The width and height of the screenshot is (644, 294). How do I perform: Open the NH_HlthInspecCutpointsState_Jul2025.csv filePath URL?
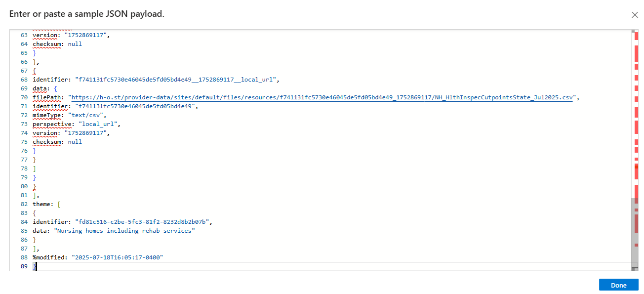323,97
